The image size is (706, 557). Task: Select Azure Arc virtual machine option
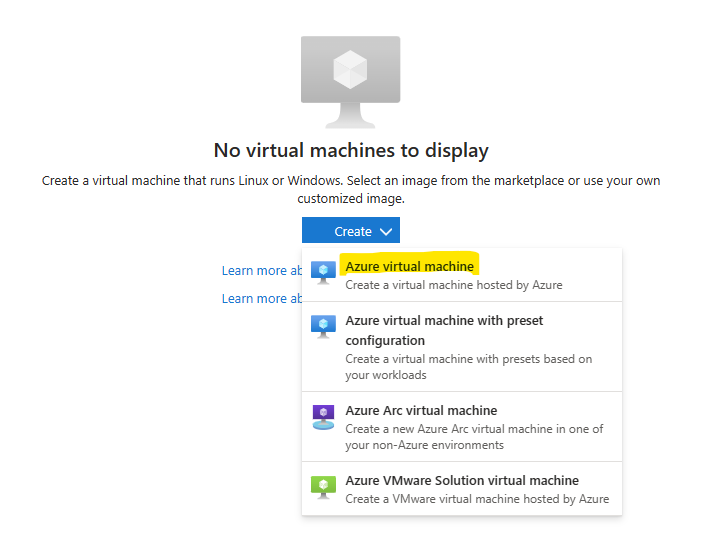coord(462,426)
